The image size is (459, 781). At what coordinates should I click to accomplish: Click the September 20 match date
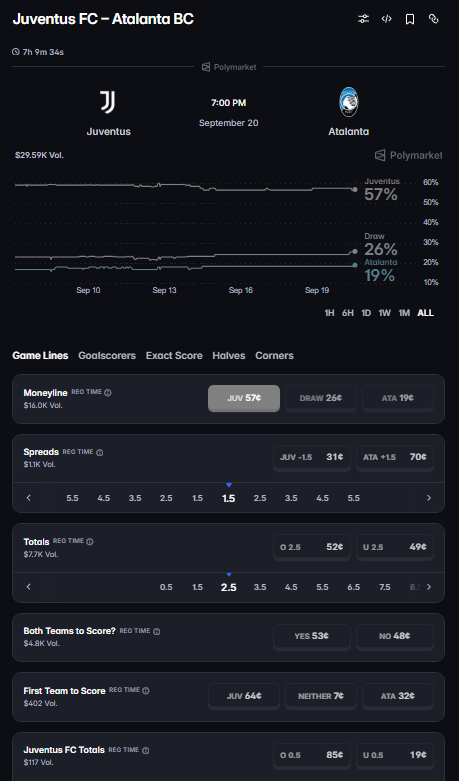point(229,123)
